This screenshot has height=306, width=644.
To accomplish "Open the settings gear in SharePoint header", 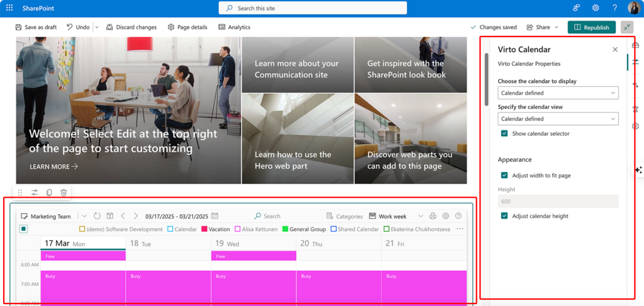I will point(595,8).
